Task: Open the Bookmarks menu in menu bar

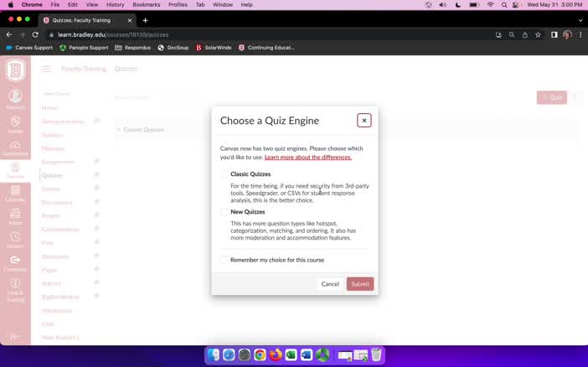Action: click(x=147, y=4)
